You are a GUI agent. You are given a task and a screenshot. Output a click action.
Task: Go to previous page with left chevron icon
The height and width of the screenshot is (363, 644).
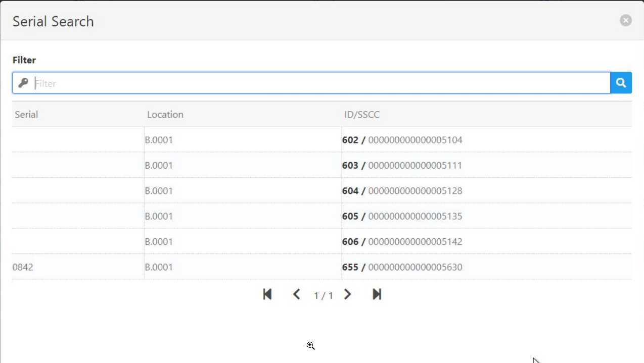[297, 294]
